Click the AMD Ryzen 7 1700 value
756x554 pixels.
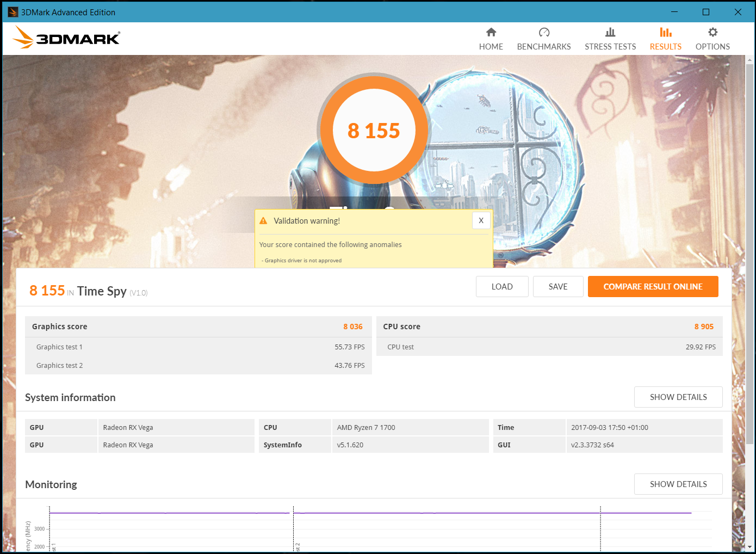[366, 427]
